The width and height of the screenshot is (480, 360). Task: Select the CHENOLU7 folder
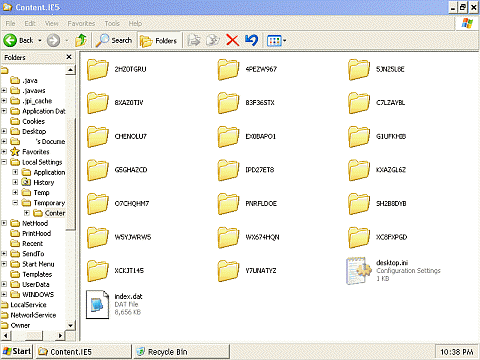[x=117, y=136]
